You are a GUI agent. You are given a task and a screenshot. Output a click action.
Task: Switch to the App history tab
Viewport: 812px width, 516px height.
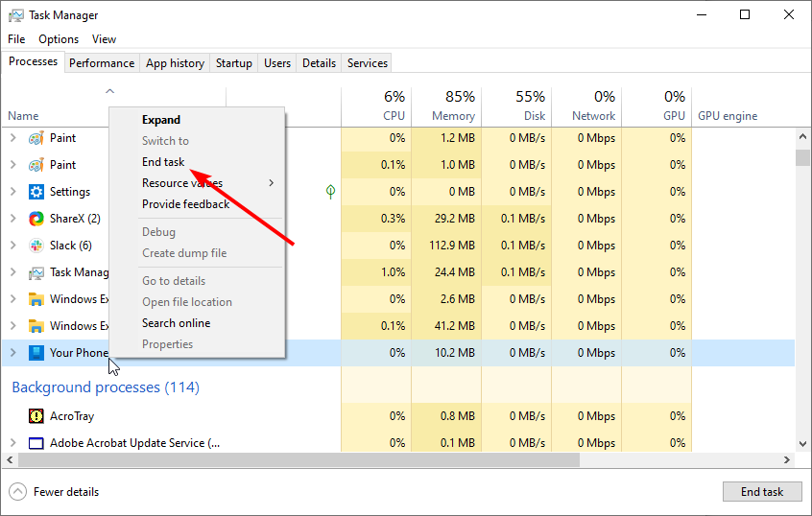pyautogui.click(x=175, y=63)
